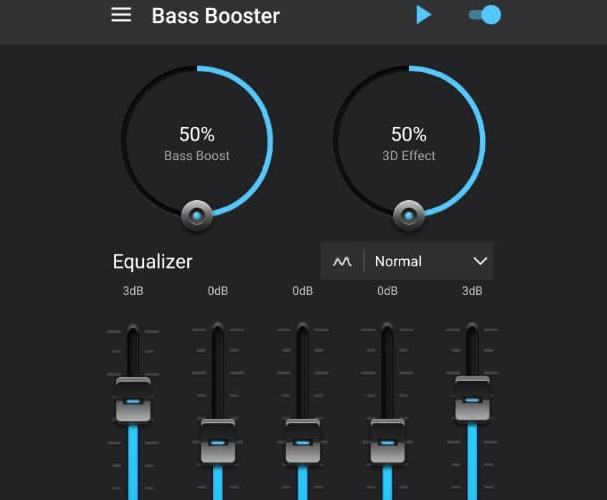
Task: Click the Bass Booster title text
Action: click(216, 16)
